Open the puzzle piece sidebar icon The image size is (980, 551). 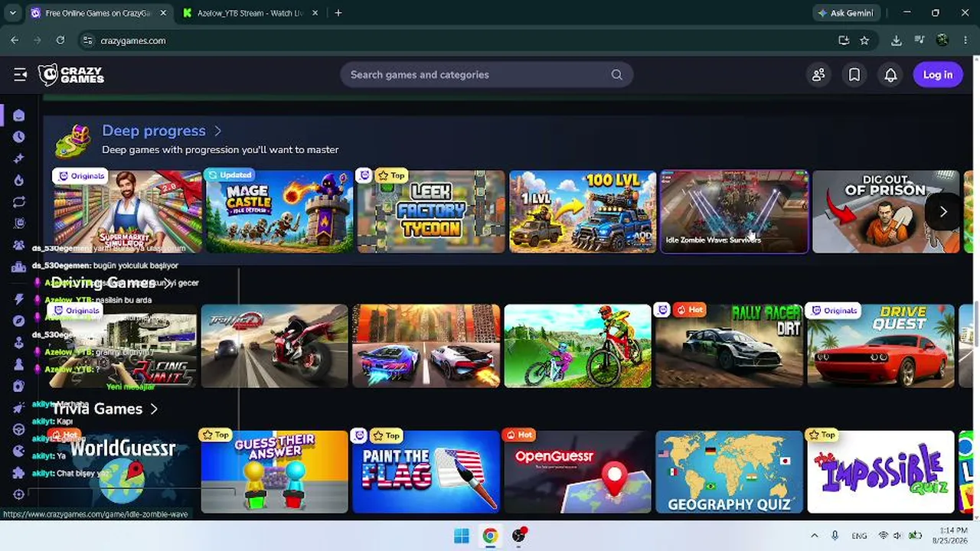(19, 473)
